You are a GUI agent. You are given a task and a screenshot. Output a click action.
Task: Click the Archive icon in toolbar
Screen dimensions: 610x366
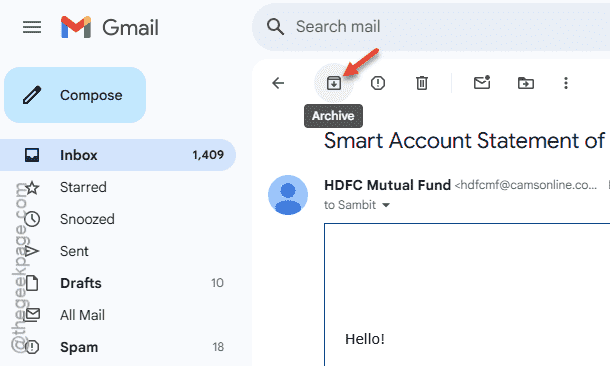tap(334, 83)
